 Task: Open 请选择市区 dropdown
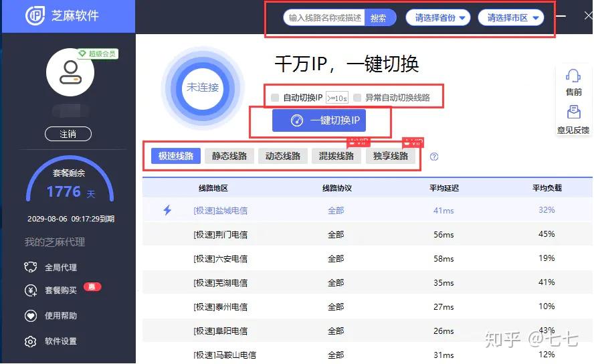(x=510, y=18)
